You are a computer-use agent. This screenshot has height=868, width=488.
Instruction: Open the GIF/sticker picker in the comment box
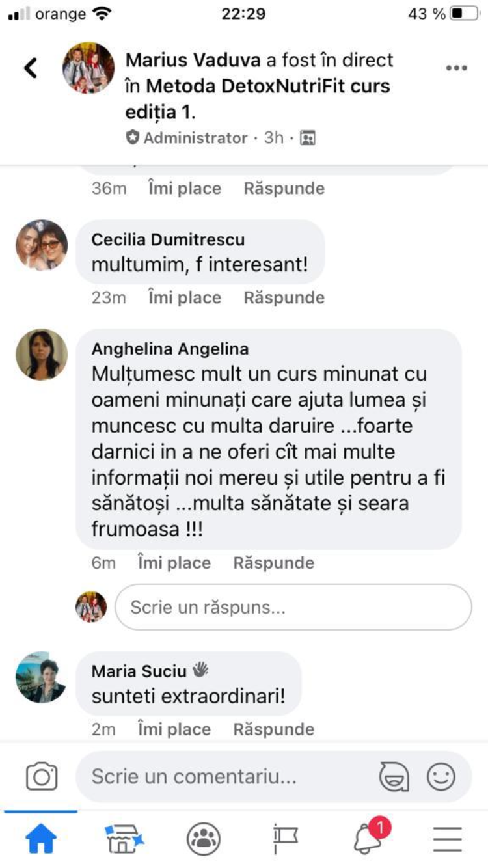point(394,776)
